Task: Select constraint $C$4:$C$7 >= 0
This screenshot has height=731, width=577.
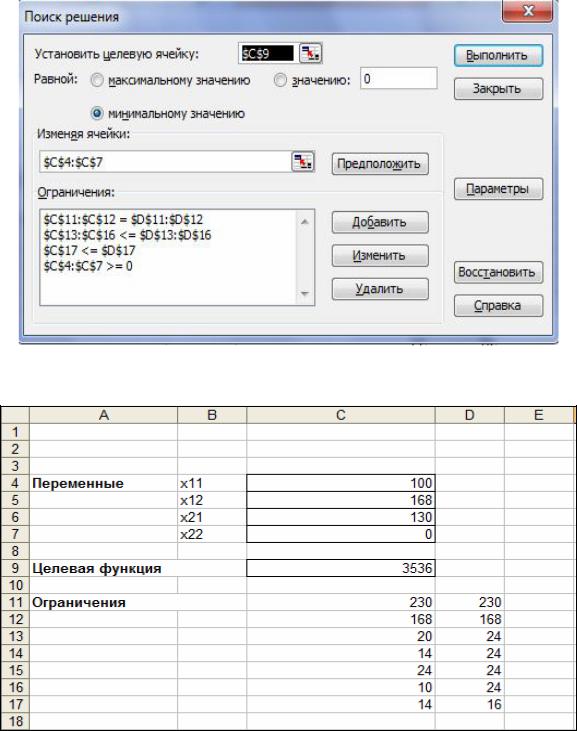Action: tap(88, 266)
